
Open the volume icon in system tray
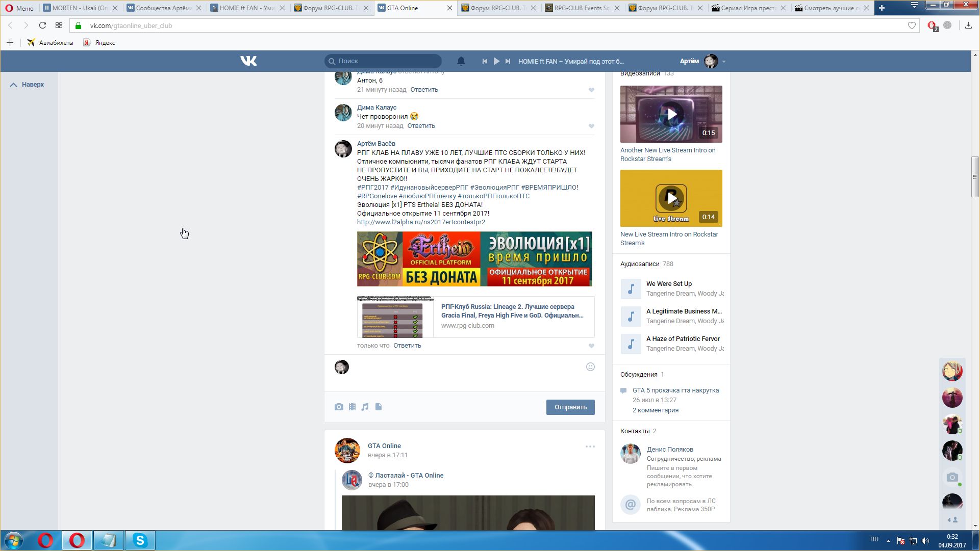(925, 541)
